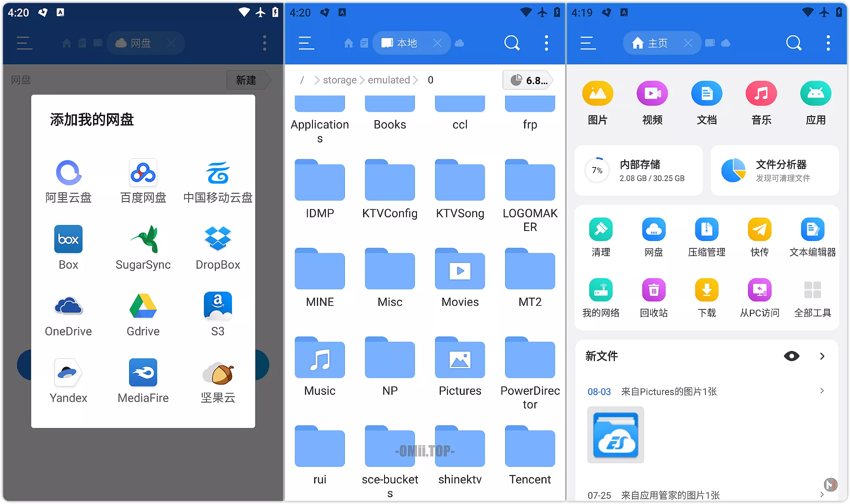Add a DropBox account
The width and height of the screenshot is (850, 504).
(x=218, y=248)
